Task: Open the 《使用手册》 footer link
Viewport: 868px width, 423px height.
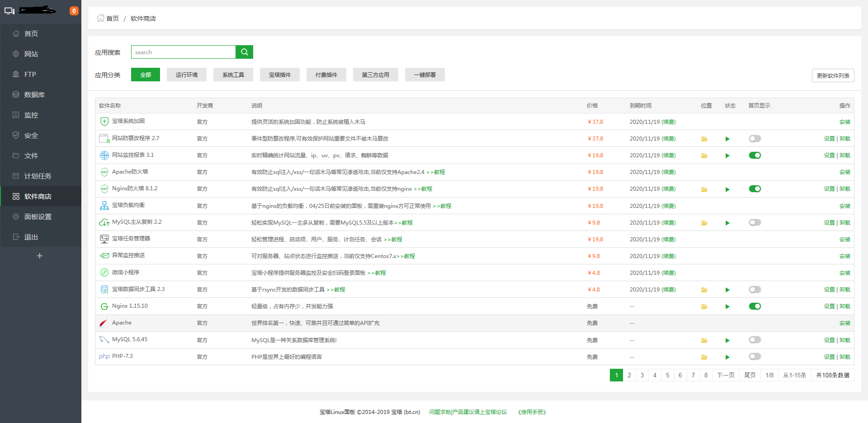Action: pyautogui.click(x=532, y=412)
